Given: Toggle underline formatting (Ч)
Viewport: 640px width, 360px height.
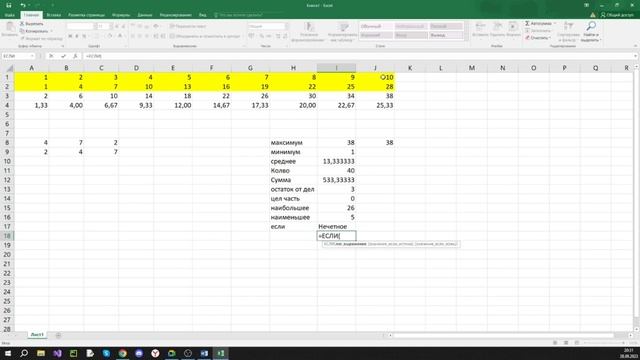Looking at the screenshot, I should tap(84, 36).
